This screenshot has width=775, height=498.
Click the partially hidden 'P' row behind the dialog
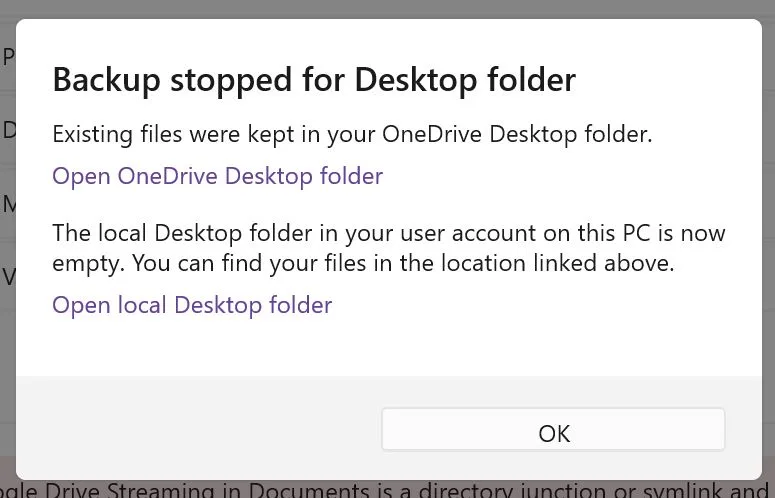(7, 57)
